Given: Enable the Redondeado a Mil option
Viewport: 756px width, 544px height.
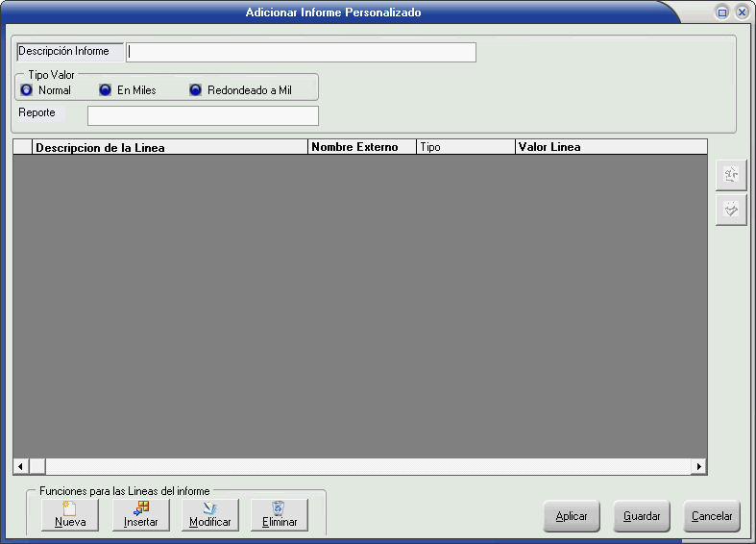Looking at the screenshot, I should pyautogui.click(x=196, y=90).
